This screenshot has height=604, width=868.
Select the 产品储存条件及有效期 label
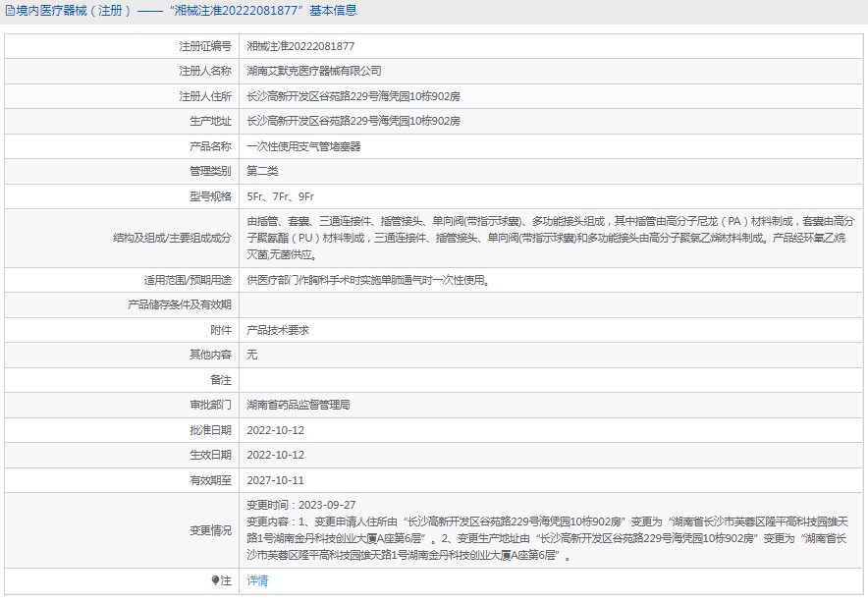tap(180, 304)
